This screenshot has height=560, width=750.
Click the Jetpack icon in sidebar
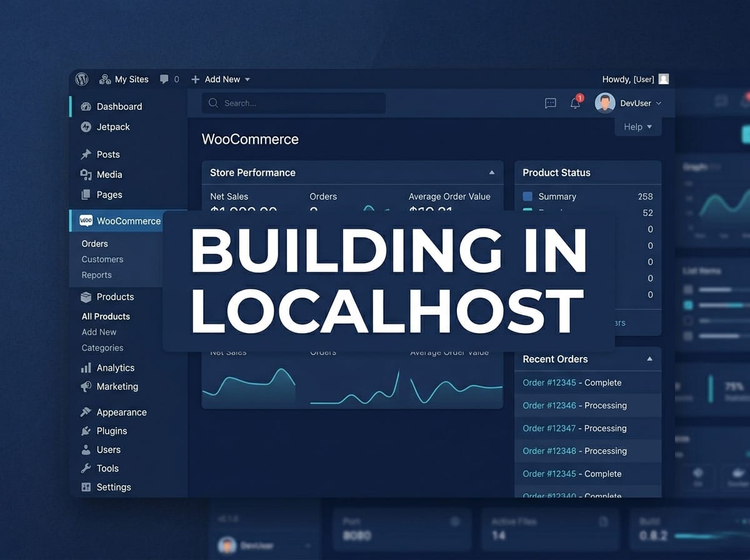coord(86,127)
